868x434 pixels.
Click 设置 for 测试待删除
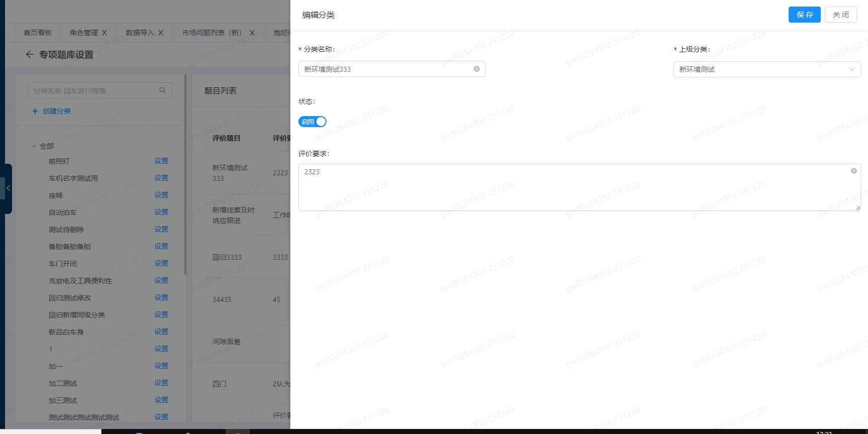tap(161, 229)
